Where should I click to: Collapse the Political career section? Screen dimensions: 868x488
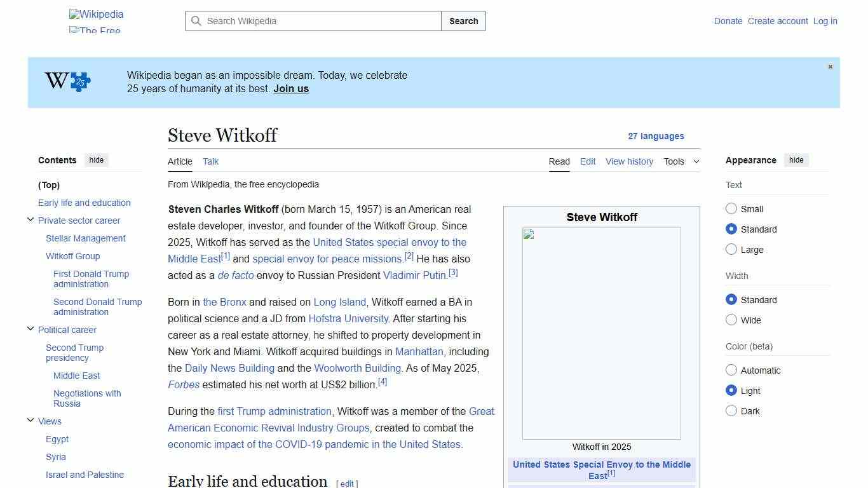tap(31, 328)
